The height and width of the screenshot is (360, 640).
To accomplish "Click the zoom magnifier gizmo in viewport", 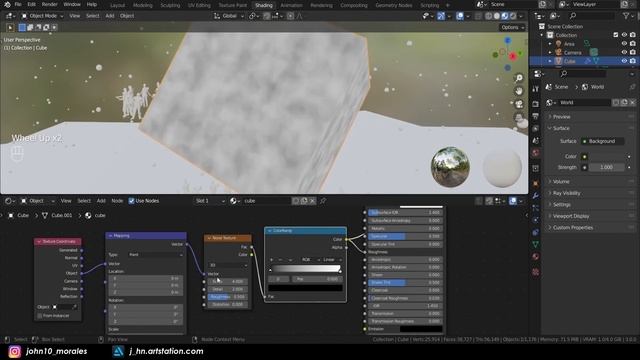I will (x=519, y=78).
